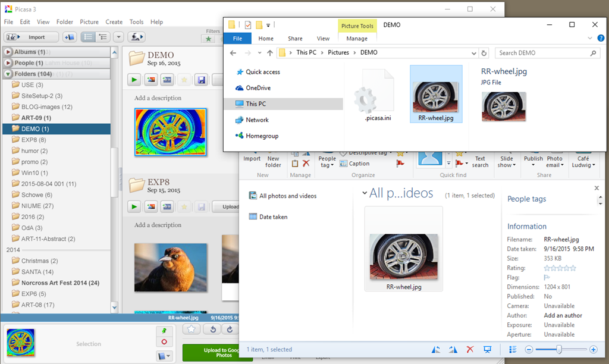Rotate the photo left in Photo Gallery
This screenshot has width=609, height=364.
pos(435,350)
